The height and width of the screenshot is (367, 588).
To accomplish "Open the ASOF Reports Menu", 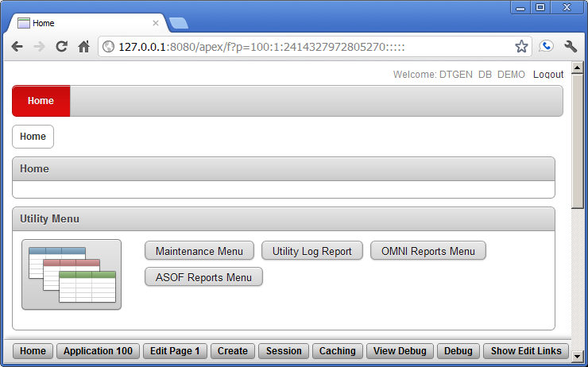I will coord(203,277).
